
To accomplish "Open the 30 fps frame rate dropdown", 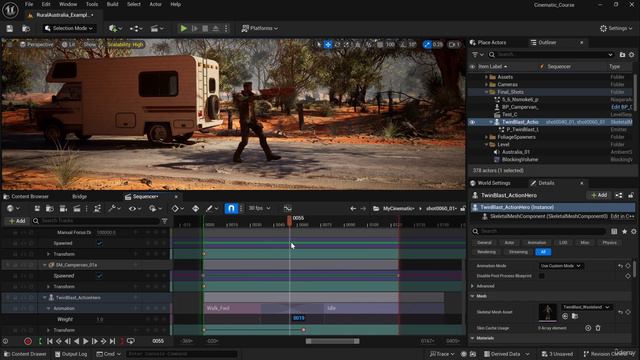I will [260, 208].
